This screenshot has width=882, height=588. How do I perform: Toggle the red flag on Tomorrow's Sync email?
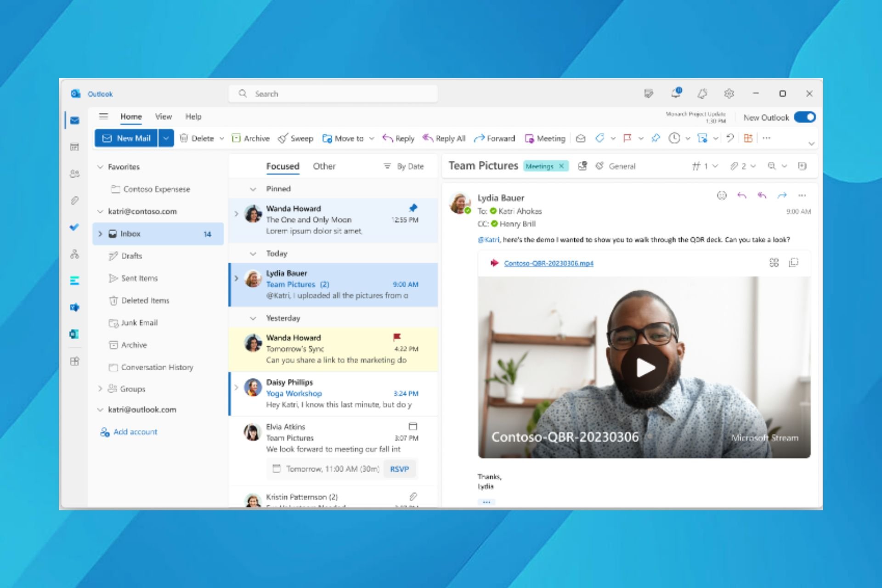pos(397,337)
